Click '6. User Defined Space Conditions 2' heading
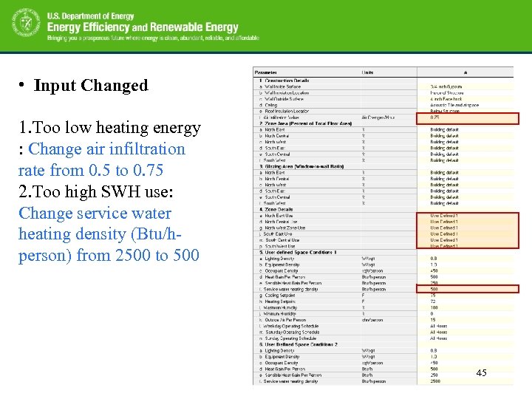The height and width of the screenshot is (399, 532). [299, 344]
